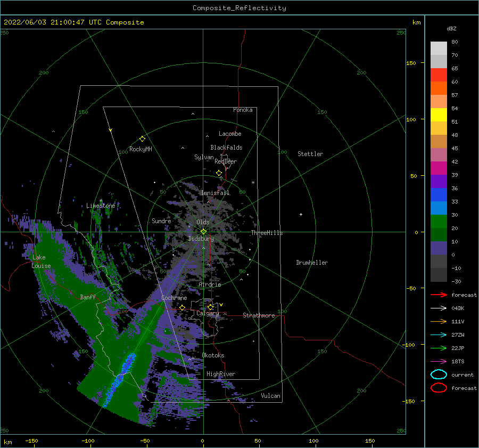This screenshot has height=448, width=479.
Task: Click the RockyMH label
Action: (x=141, y=149)
